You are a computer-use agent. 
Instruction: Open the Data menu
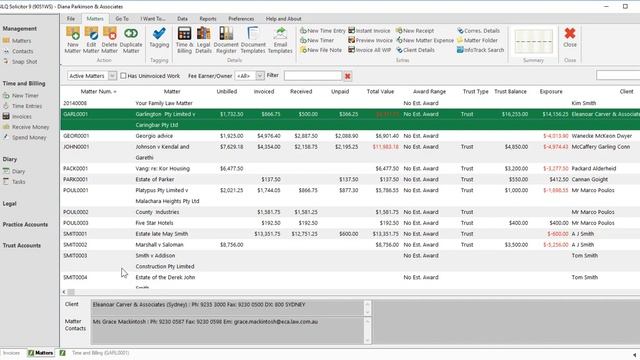182,19
